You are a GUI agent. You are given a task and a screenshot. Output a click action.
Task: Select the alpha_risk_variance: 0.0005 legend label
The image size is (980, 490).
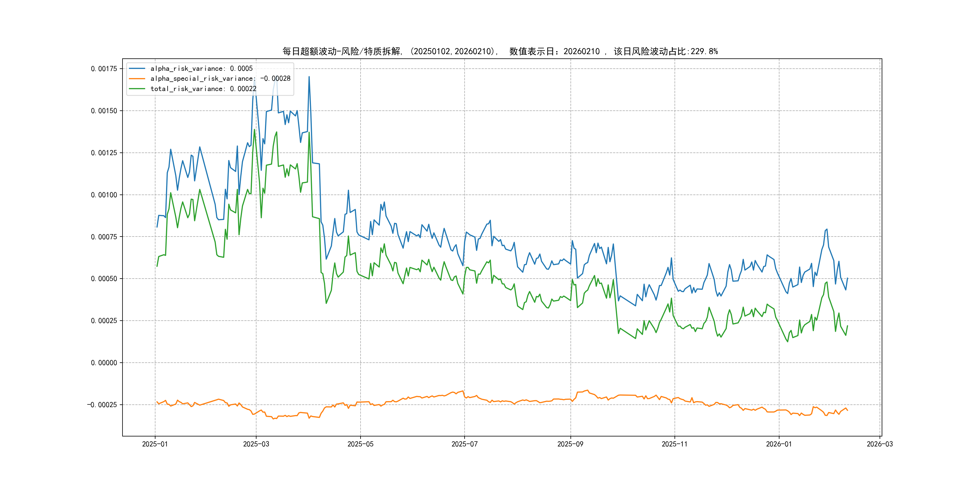pyautogui.click(x=201, y=68)
